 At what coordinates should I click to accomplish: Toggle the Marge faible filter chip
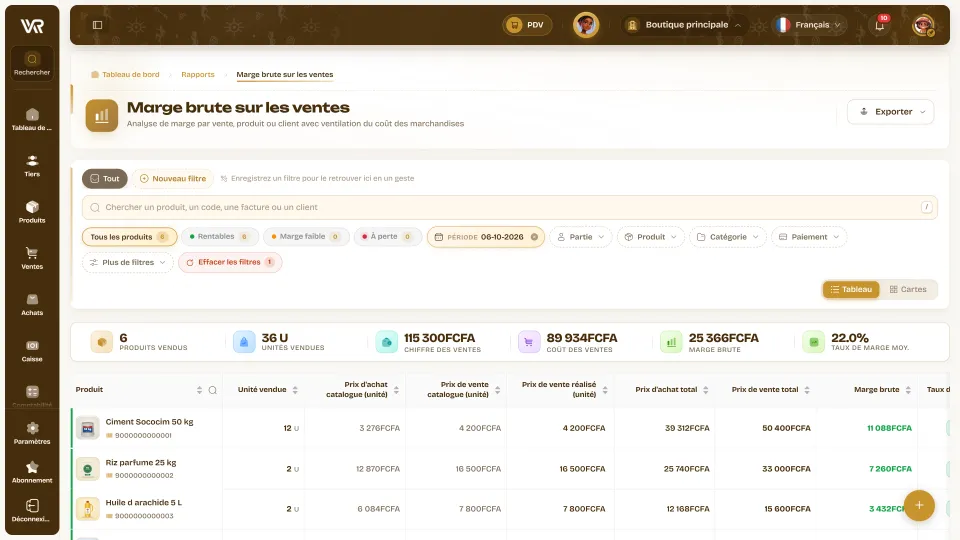click(x=306, y=236)
